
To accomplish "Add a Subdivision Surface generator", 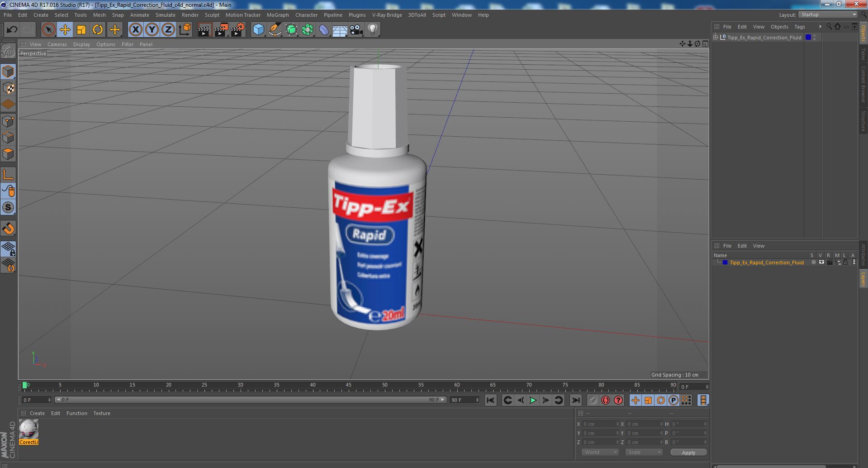I will pos(291,30).
